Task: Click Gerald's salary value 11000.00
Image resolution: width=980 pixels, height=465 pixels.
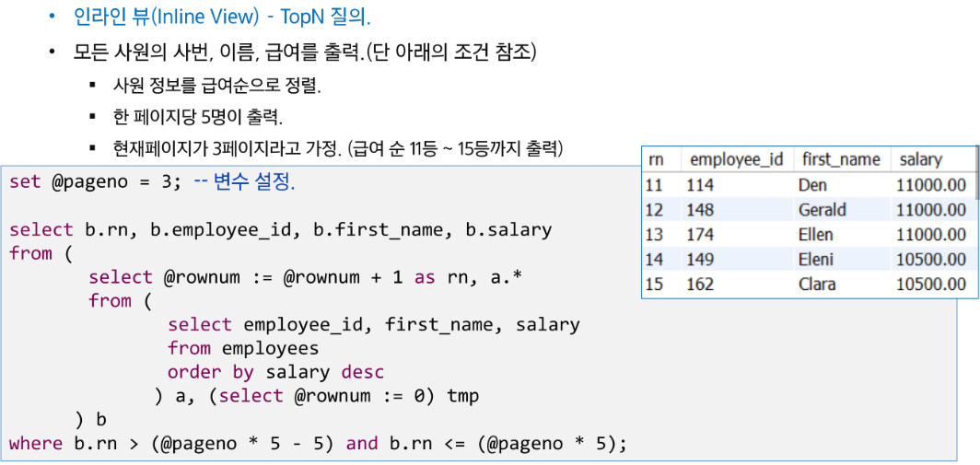Action: [931, 210]
